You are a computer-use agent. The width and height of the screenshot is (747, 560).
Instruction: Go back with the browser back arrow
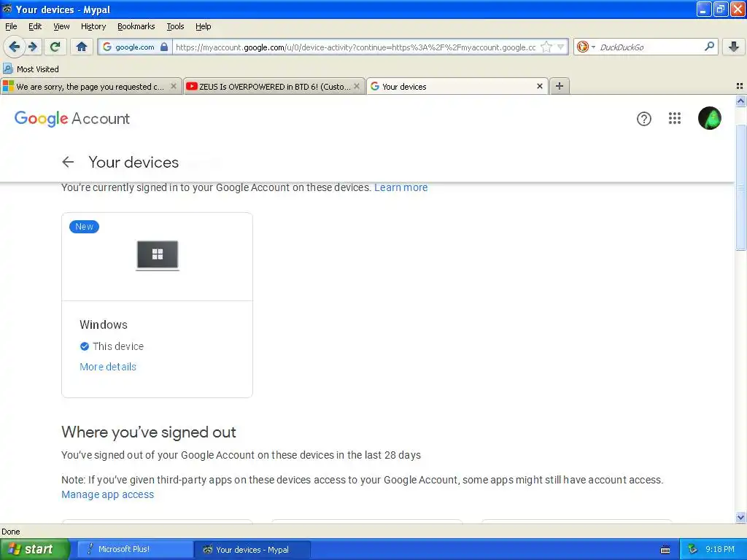[x=14, y=47]
